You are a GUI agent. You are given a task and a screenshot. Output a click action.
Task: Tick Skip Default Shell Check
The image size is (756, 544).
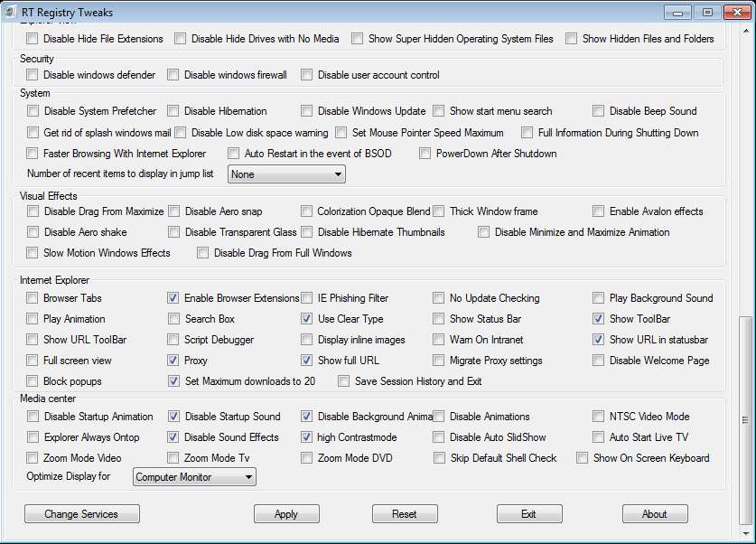[x=439, y=457]
